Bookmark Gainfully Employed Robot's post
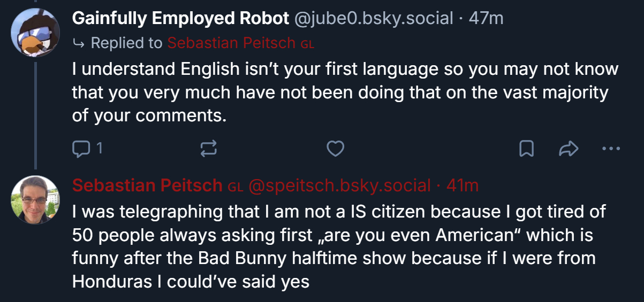Viewport: 644px width, 302px height. point(527,148)
